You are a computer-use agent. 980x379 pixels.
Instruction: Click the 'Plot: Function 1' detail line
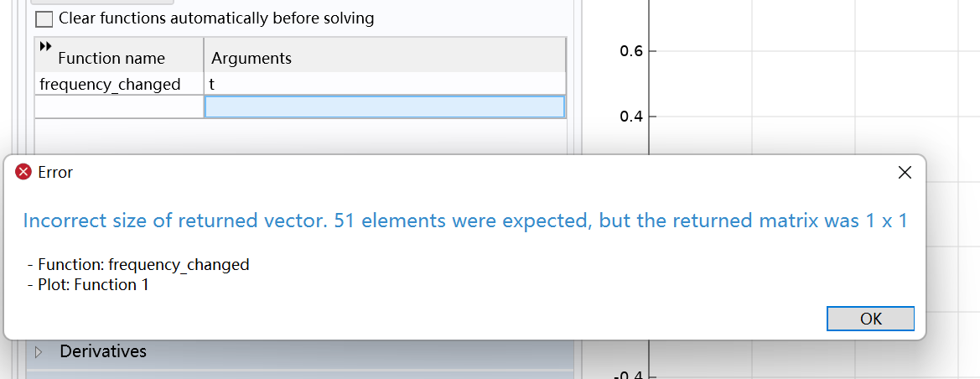pyautogui.click(x=88, y=284)
